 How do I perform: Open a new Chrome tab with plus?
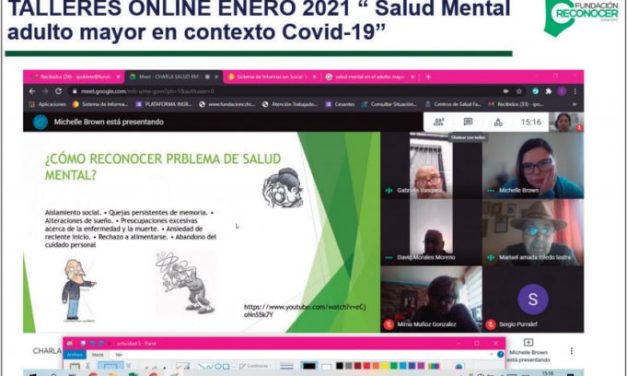(428, 77)
